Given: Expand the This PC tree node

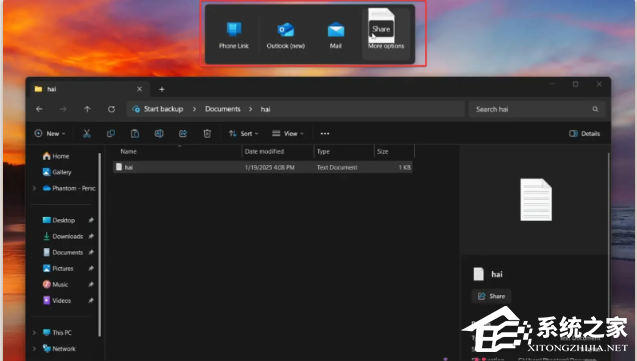Looking at the screenshot, I should [35, 333].
